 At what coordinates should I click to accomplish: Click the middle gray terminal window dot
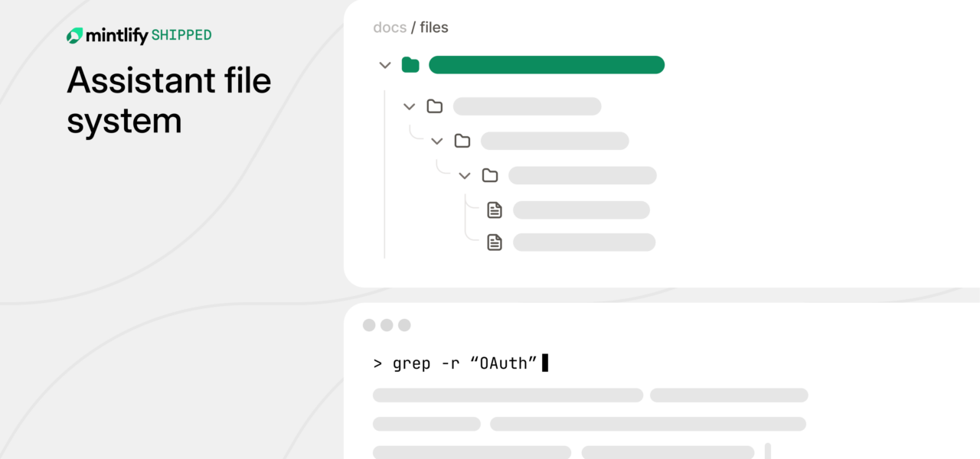pyautogui.click(x=387, y=325)
